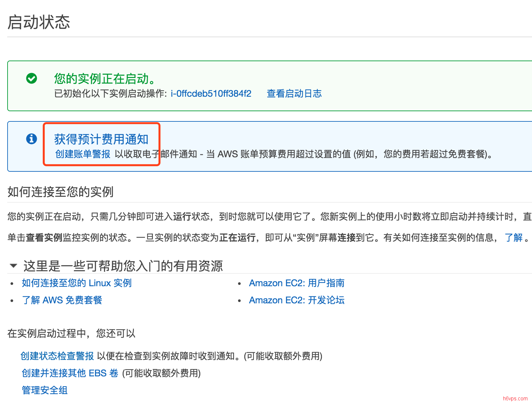Select the 如何连接至您的实例 section heading

(60, 192)
